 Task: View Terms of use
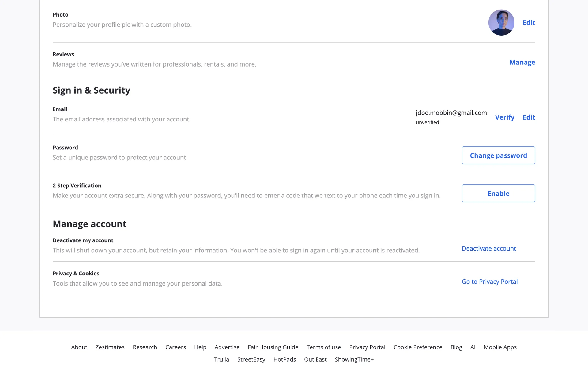(323, 347)
